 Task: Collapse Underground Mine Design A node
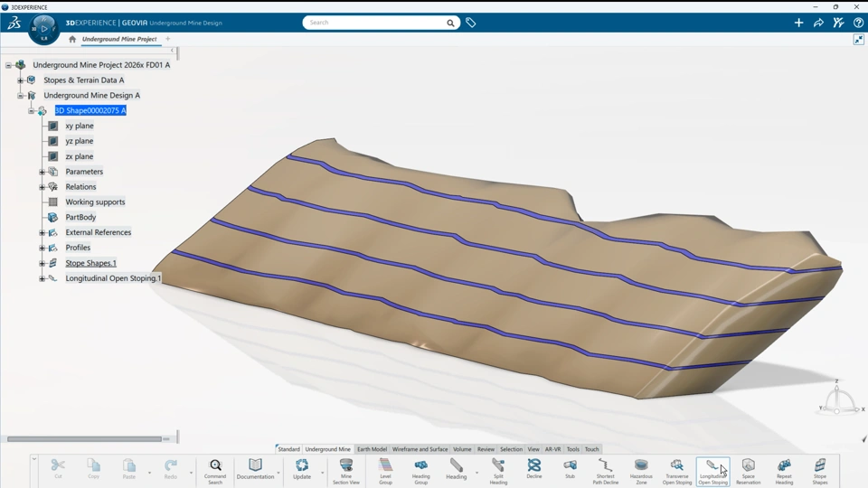click(20, 96)
